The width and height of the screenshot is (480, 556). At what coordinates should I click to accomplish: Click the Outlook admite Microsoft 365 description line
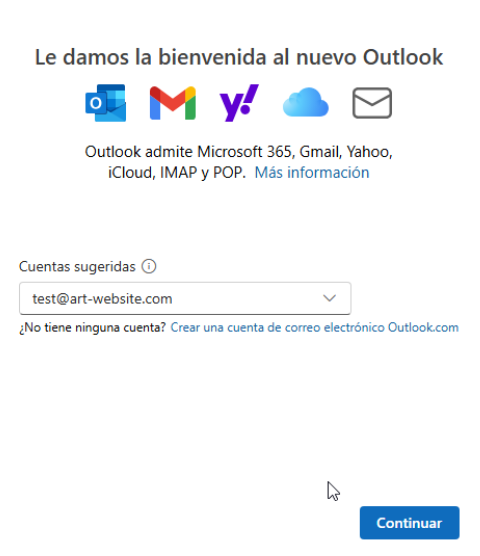(x=239, y=152)
